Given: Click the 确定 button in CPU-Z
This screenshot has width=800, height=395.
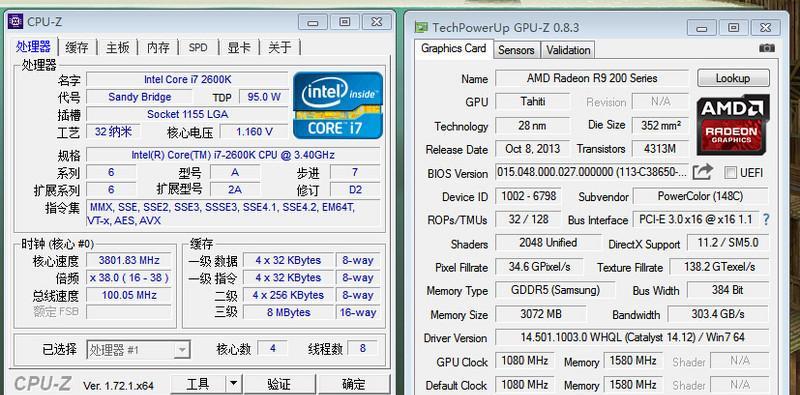Looking at the screenshot, I should click(353, 384).
